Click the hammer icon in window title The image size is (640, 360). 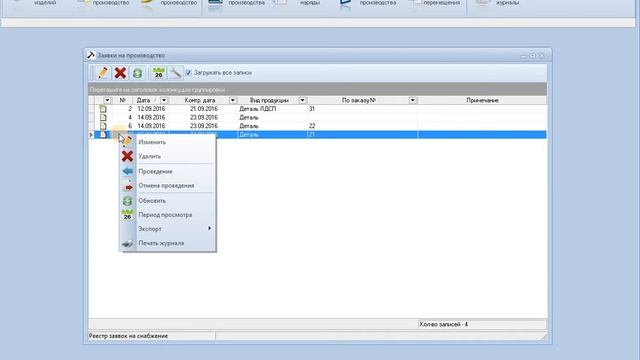[91, 55]
